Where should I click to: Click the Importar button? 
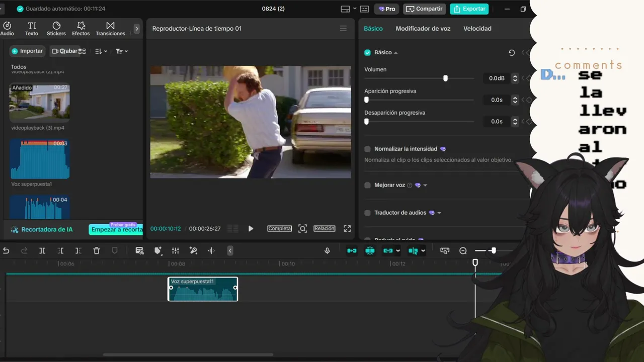pyautogui.click(x=27, y=51)
